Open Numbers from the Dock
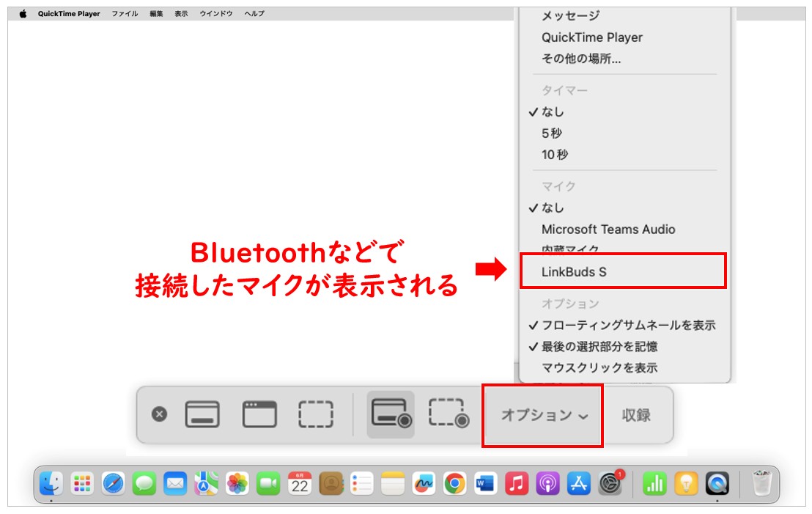Image resolution: width=812 pixels, height=514 pixels. click(x=655, y=484)
